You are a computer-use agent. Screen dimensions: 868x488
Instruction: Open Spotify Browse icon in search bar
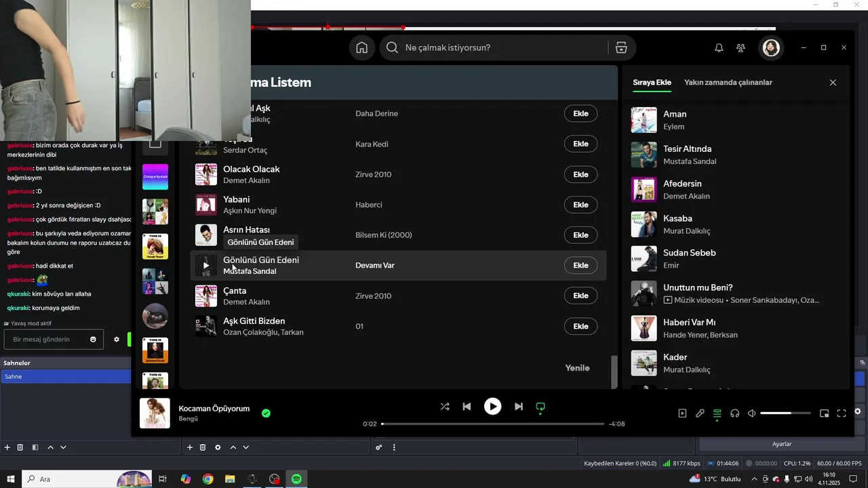click(621, 47)
